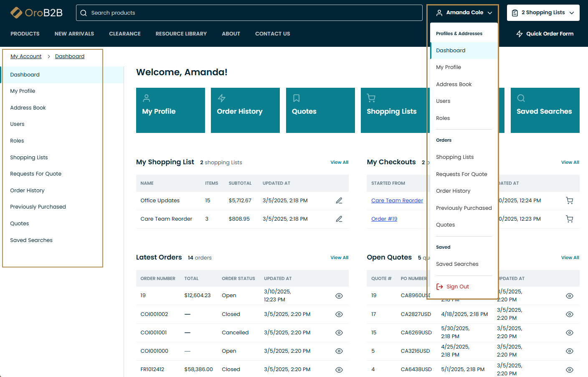Click View All for Latest Orders
Screen dimensions: 588x377
(x=339, y=257)
